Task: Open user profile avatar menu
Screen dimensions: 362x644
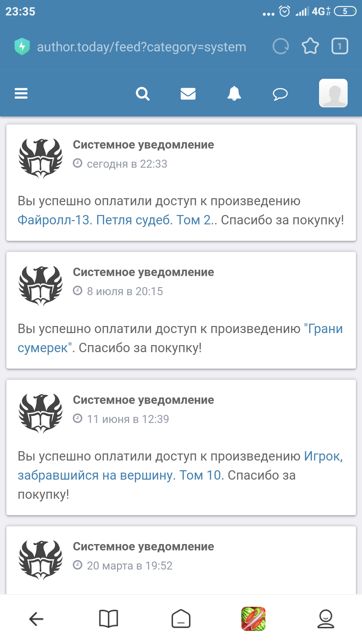Action: click(333, 93)
